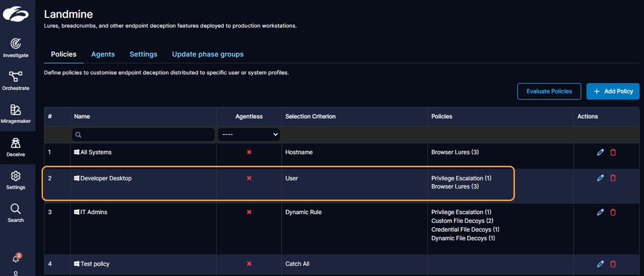Screen dimensions: 644x276
Task: Click the Name filter search field
Action: (x=143, y=135)
